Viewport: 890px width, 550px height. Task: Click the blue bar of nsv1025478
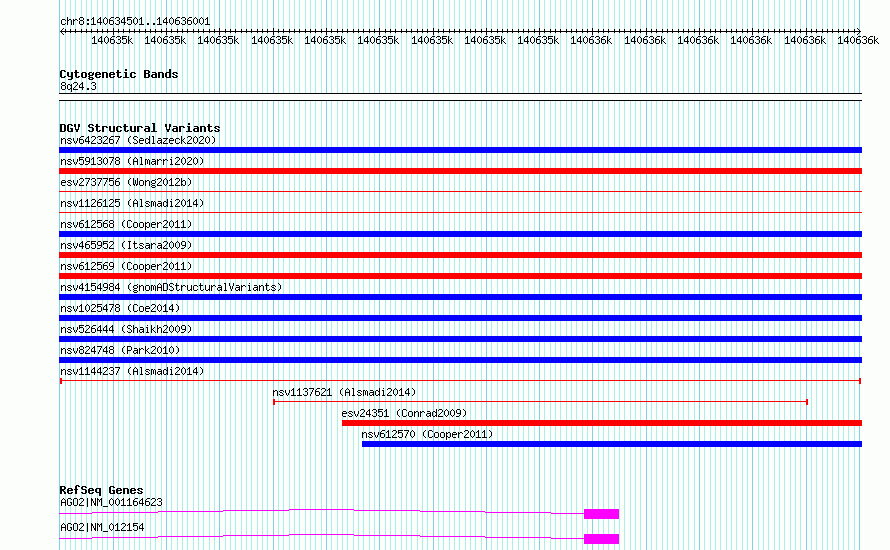point(460,318)
